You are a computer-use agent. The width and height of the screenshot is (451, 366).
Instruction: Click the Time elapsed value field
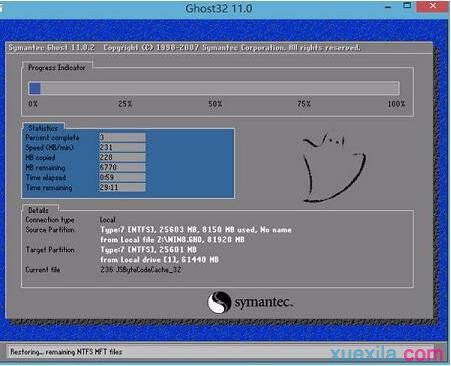(x=122, y=177)
